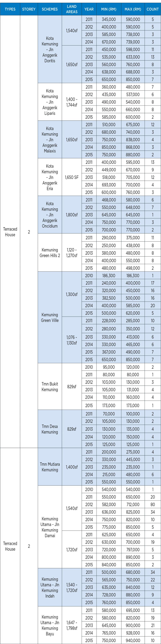
Task: Click the LAND AREAS column header
Action: click(x=72, y=9)
